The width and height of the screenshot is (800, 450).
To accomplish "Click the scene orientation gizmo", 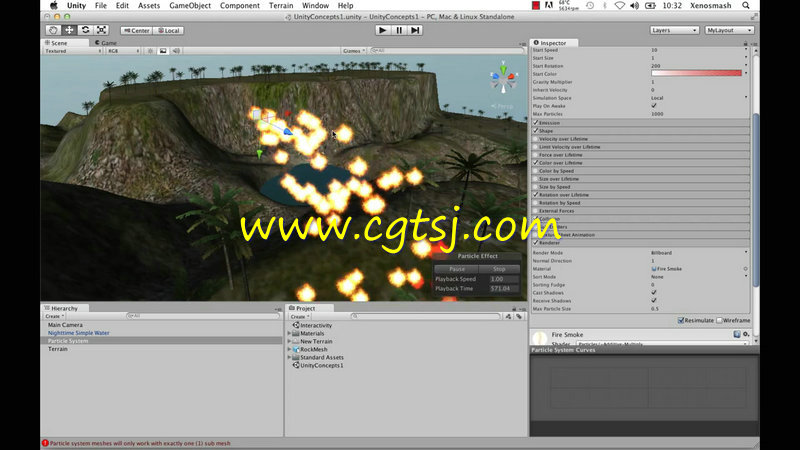I will [x=503, y=78].
